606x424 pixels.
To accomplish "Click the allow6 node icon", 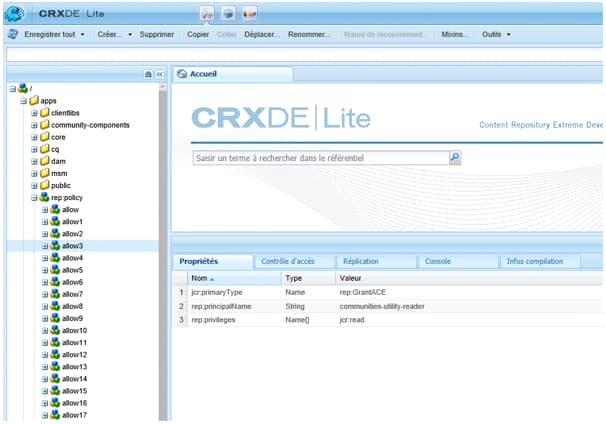I will coord(55,282).
